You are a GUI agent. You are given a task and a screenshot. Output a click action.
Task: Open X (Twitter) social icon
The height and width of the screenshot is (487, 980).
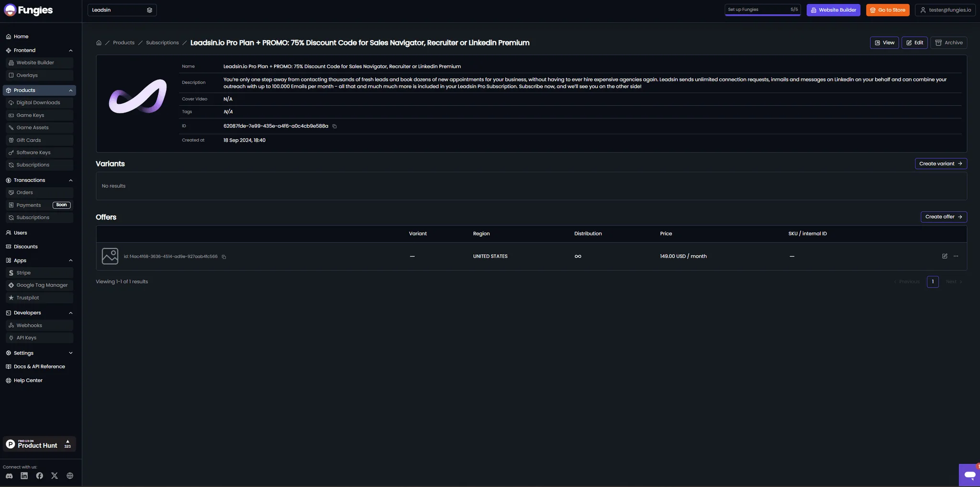point(55,476)
